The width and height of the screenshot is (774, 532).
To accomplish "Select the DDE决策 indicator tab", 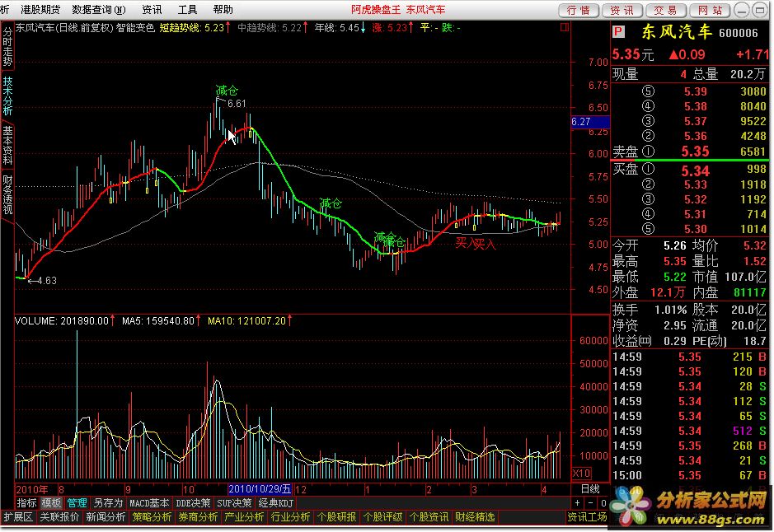I will coord(193,503).
